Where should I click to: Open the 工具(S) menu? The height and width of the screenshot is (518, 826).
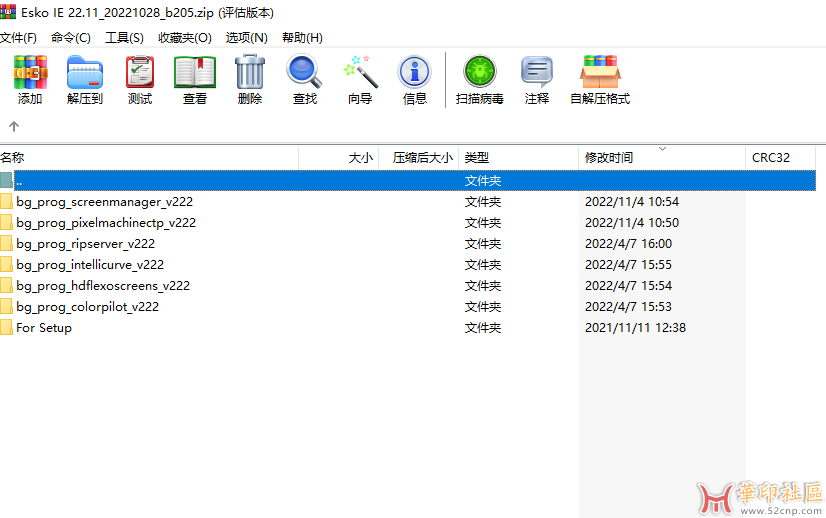pyautogui.click(x=124, y=37)
